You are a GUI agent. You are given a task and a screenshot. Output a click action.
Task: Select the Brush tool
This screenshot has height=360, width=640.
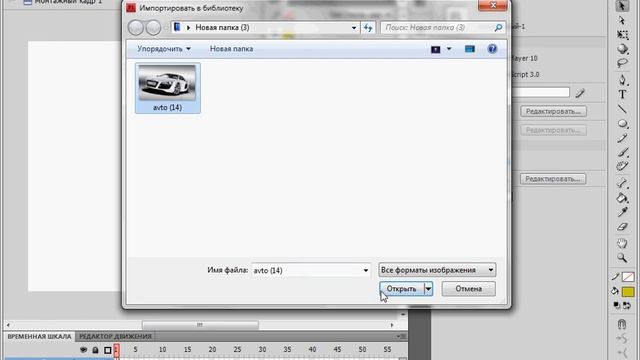click(622, 152)
